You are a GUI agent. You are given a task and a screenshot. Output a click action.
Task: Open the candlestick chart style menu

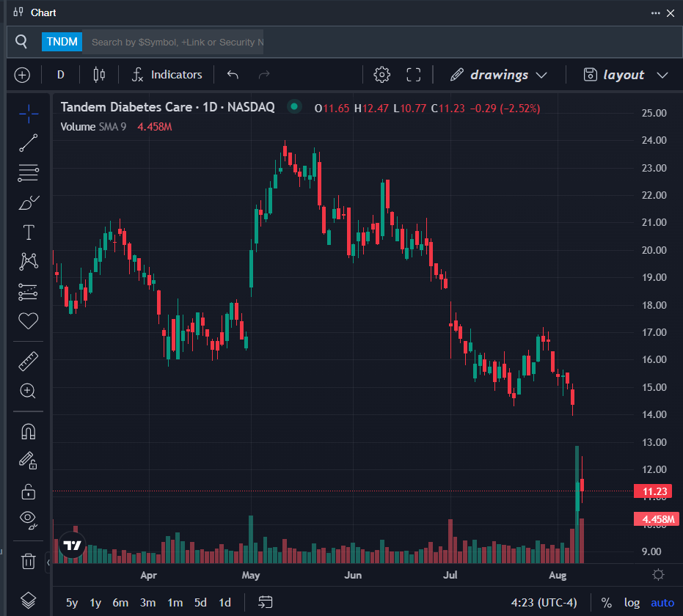click(x=99, y=75)
